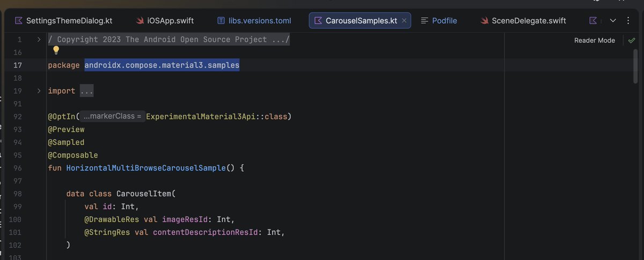
Task: Open the libs.versions.toml tab
Action: pos(254,21)
